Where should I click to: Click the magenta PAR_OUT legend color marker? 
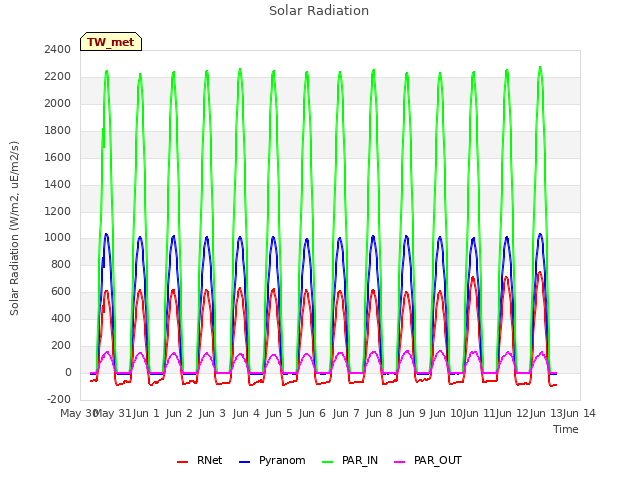point(400,462)
